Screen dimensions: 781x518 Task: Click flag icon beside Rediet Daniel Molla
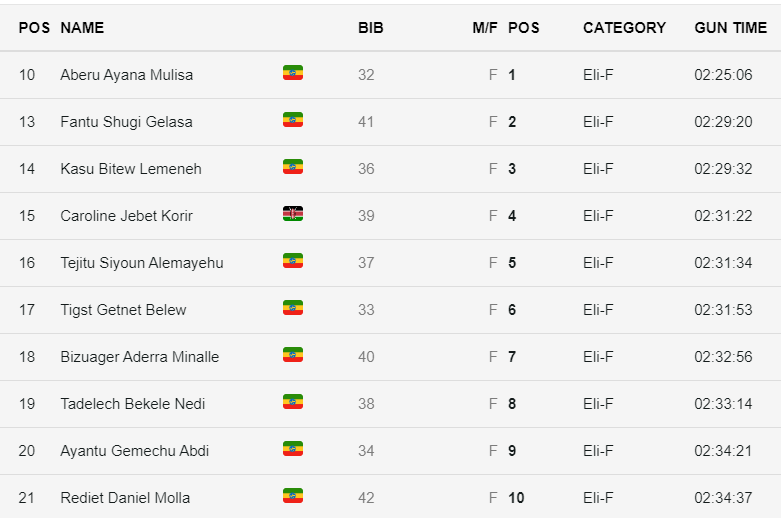pos(293,496)
